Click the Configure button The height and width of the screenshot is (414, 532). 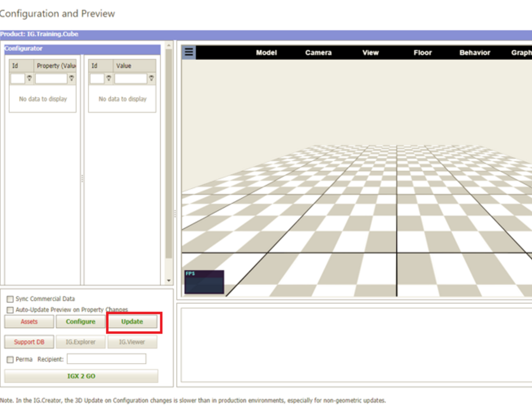pos(80,321)
